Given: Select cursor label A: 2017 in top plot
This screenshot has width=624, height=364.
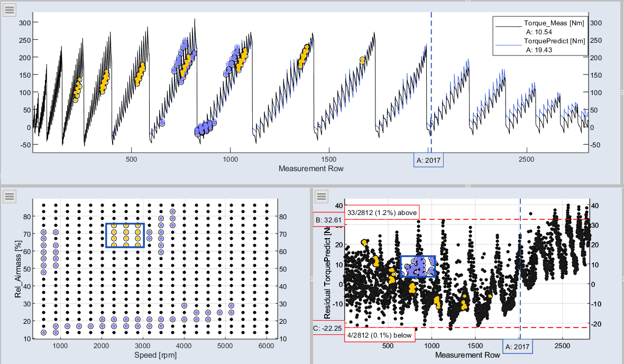Looking at the screenshot, I should pyautogui.click(x=428, y=160).
